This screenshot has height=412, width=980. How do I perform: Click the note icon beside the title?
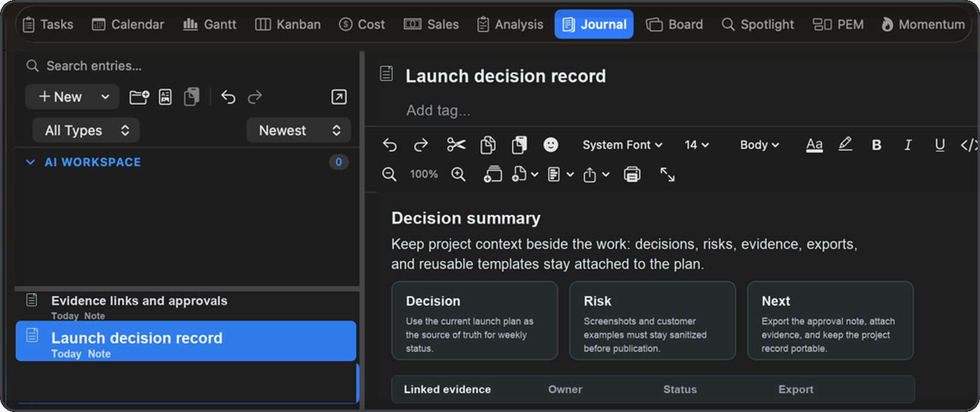coord(386,74)
